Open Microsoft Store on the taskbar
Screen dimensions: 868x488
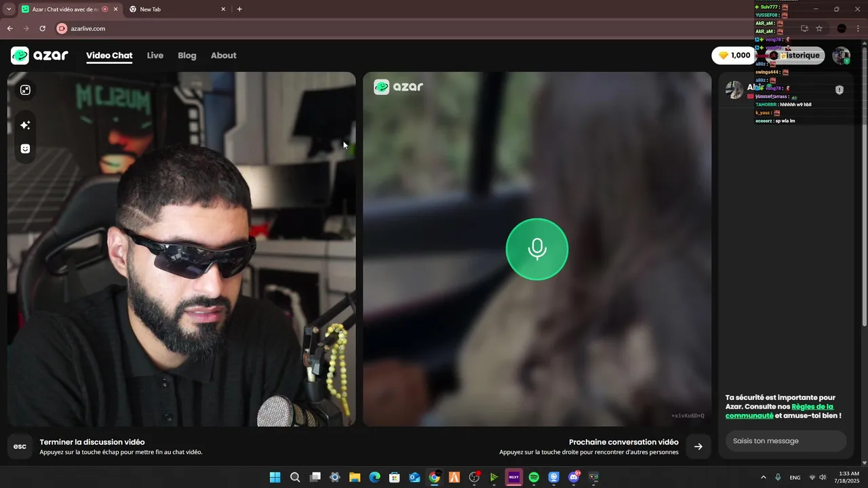tap(394, 477)
